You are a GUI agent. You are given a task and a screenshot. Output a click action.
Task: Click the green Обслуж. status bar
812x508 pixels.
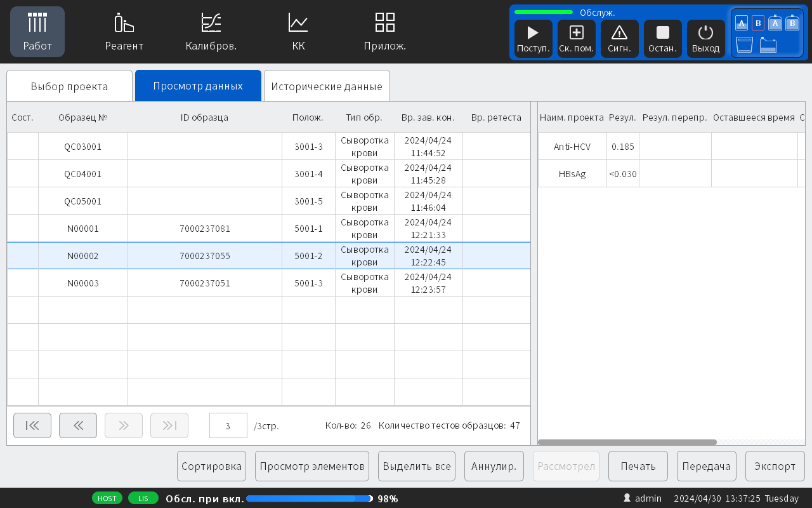(x=544, y=12)
